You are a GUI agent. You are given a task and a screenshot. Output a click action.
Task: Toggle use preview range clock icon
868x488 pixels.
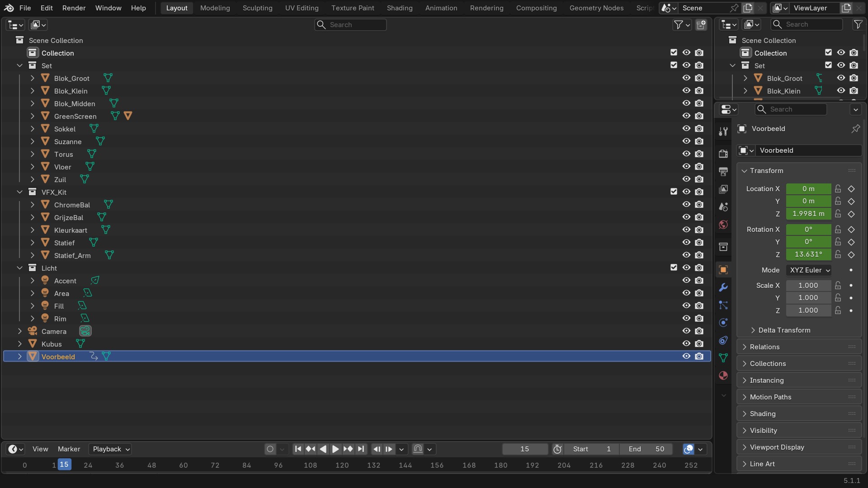pyautogui.click(x=557, y=449)
